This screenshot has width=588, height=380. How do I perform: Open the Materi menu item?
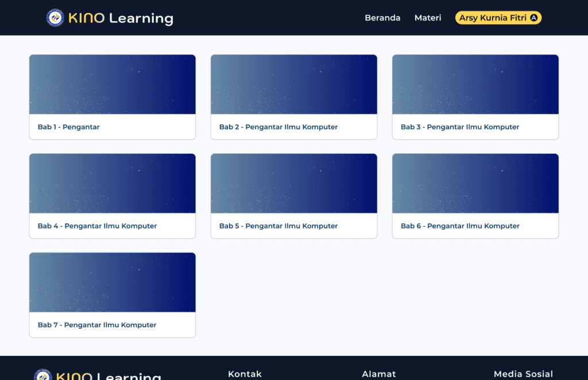pyautogui.click(x=428, y=18)
